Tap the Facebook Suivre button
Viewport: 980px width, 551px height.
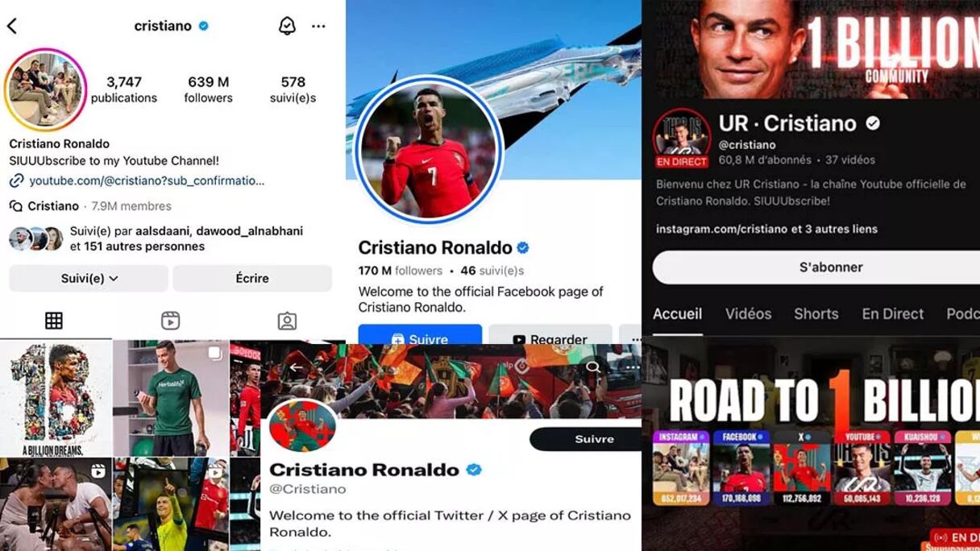pos(420,336)
